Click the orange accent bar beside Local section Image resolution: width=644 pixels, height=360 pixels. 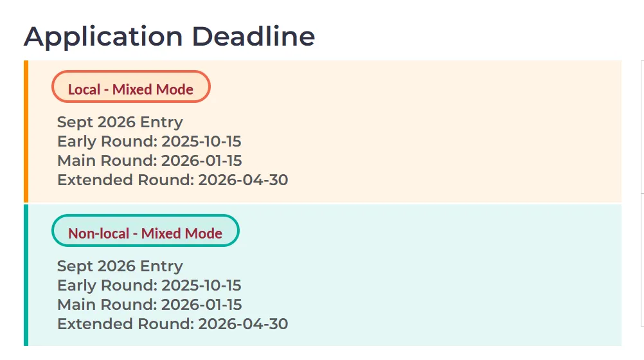coord(26,132)
